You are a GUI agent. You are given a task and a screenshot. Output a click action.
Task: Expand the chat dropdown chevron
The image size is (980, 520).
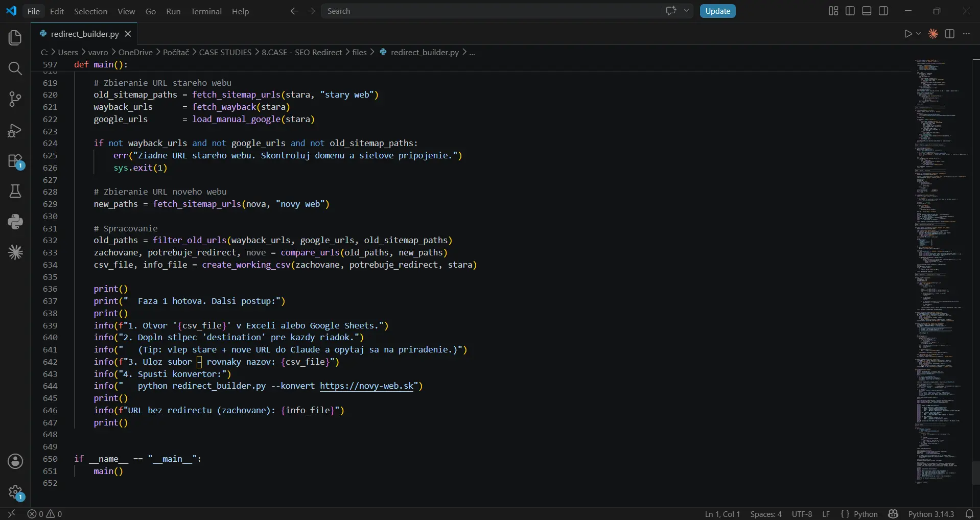click(686, 11)
